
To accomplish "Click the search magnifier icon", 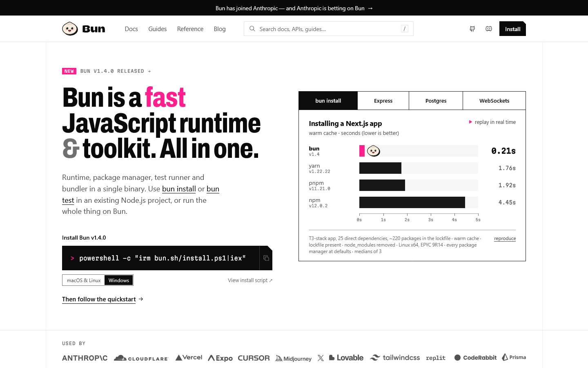I will pyautogui.click(x=252, y=29).
